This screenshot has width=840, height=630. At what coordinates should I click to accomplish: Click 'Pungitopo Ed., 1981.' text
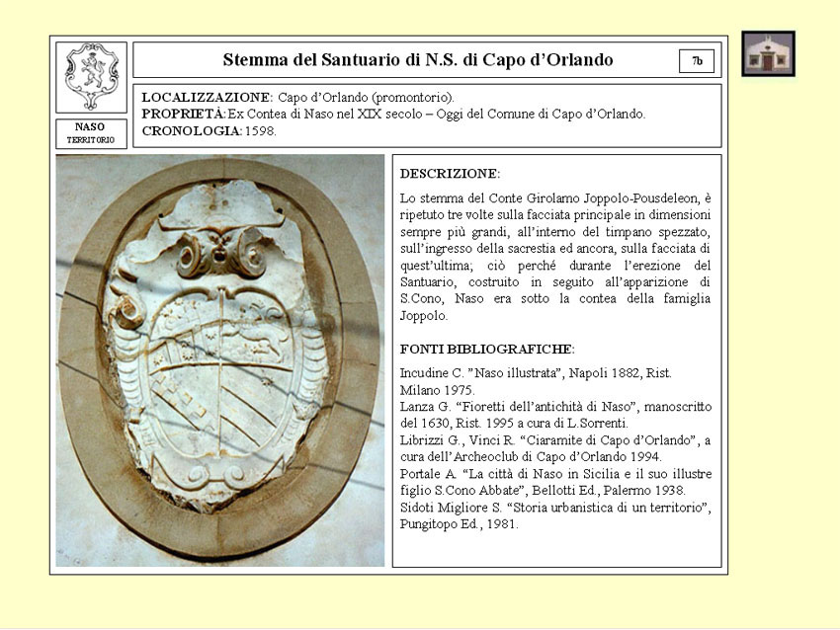tap(460, 524)
